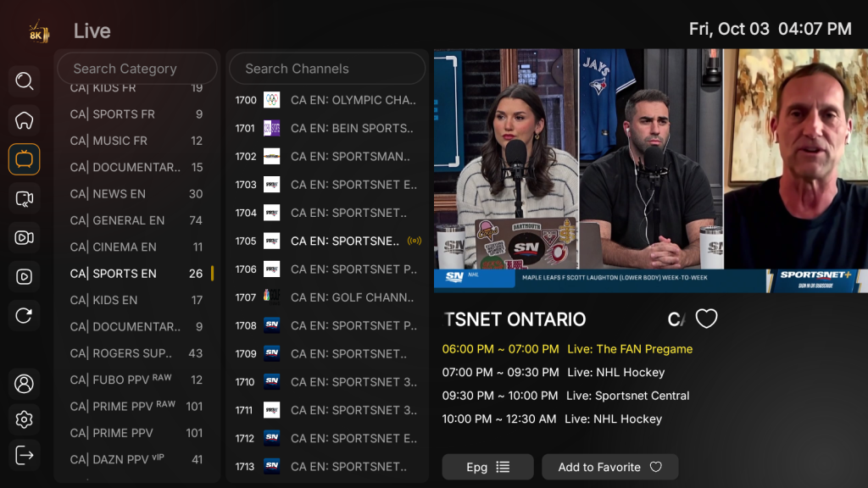Click the live video preview
The width and height of the screenshot is (868, 488).
point(650,170)
